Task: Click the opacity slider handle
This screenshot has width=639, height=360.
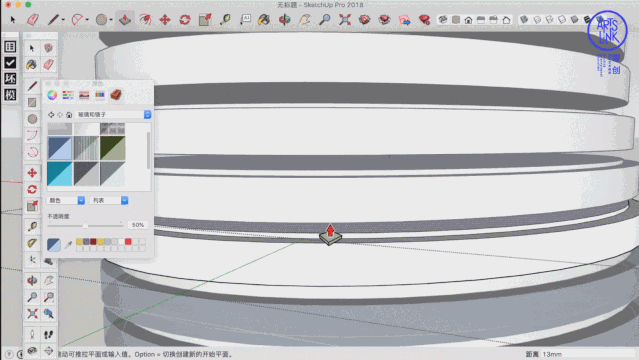Action: click(x=85, y=225)
